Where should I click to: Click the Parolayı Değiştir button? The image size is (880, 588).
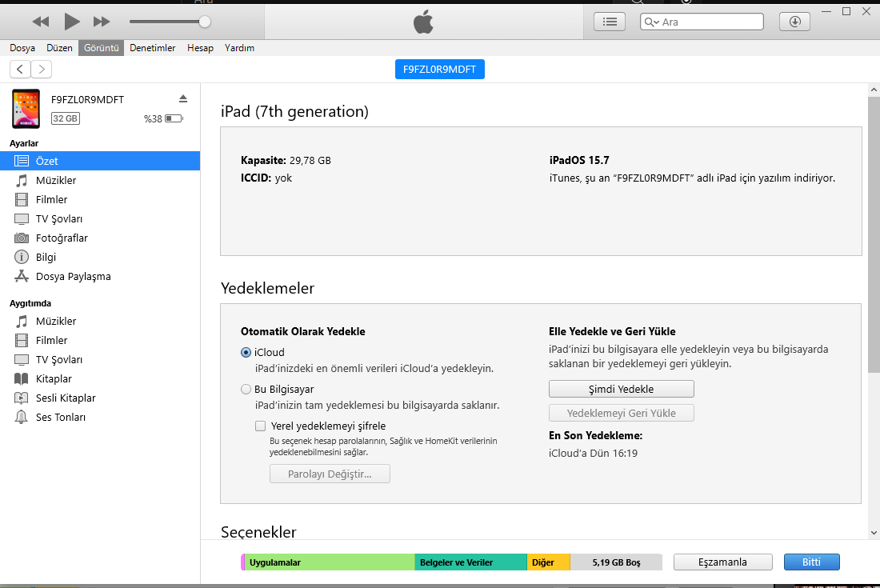[330, 474]
